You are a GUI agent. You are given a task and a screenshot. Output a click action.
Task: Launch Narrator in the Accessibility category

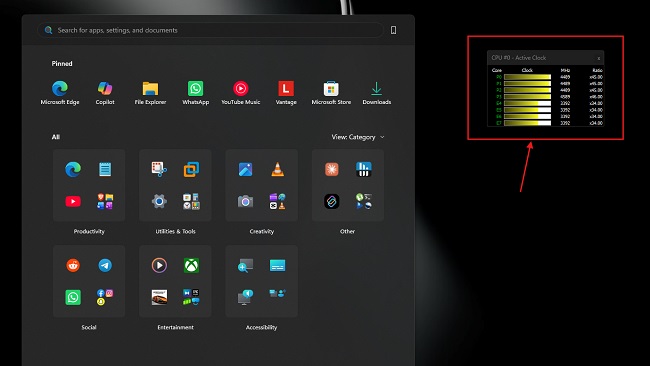(x=245, y=297)
